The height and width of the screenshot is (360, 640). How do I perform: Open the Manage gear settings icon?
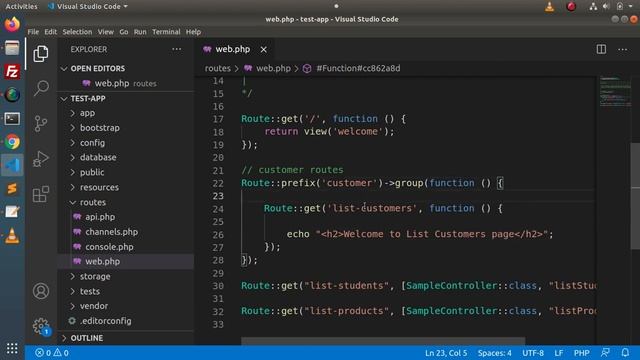click(41, 326)
